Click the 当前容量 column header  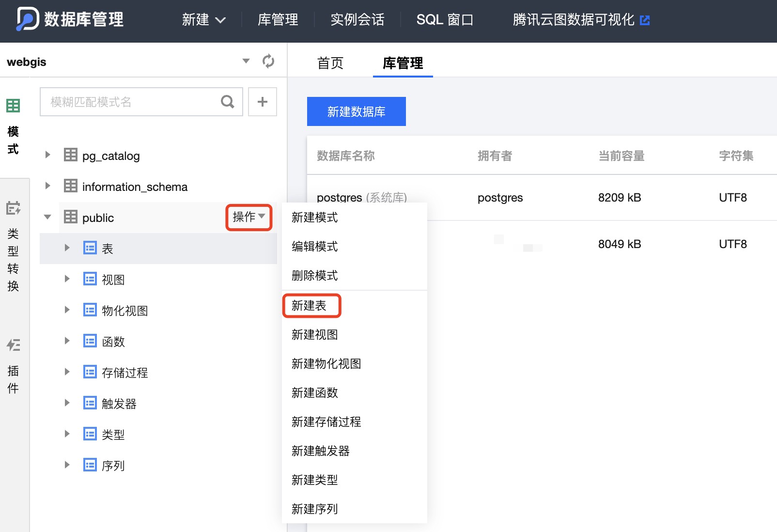tap(622, 156)
